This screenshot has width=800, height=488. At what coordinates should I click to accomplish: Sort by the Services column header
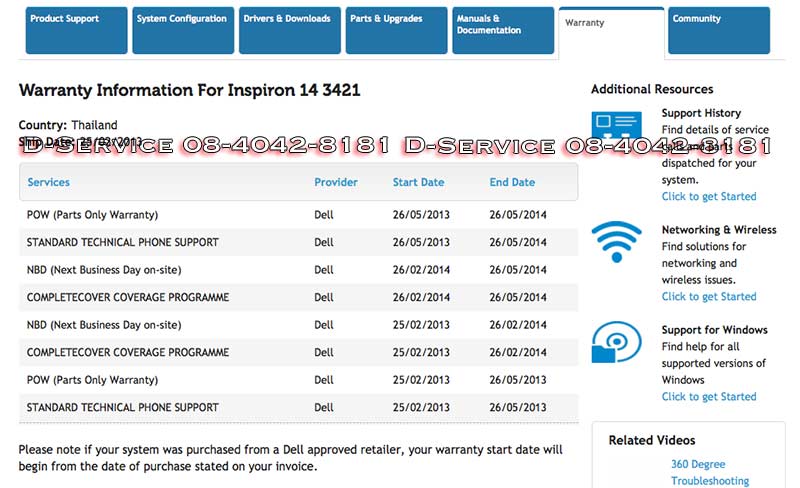[49, 182]
